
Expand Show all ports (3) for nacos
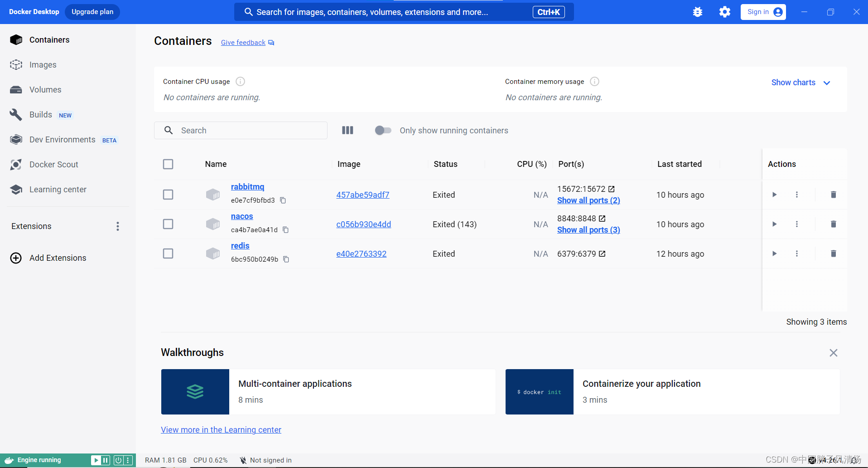click(588, 230)
